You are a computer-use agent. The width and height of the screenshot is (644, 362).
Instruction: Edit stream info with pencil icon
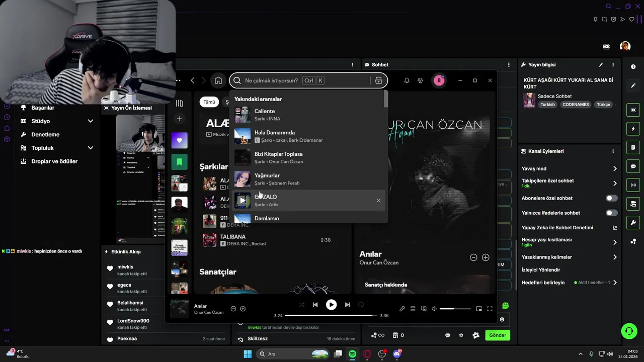point(601,65)
